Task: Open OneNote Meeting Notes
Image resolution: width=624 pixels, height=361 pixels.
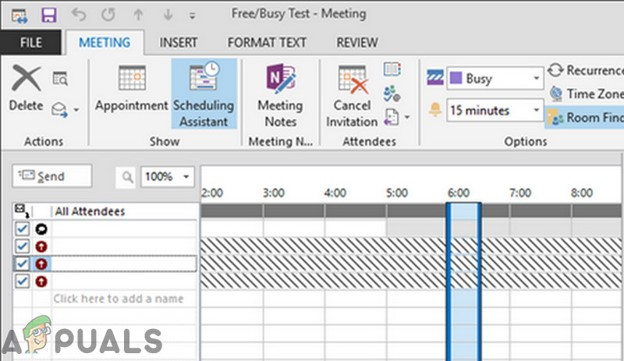Action: 280,95
